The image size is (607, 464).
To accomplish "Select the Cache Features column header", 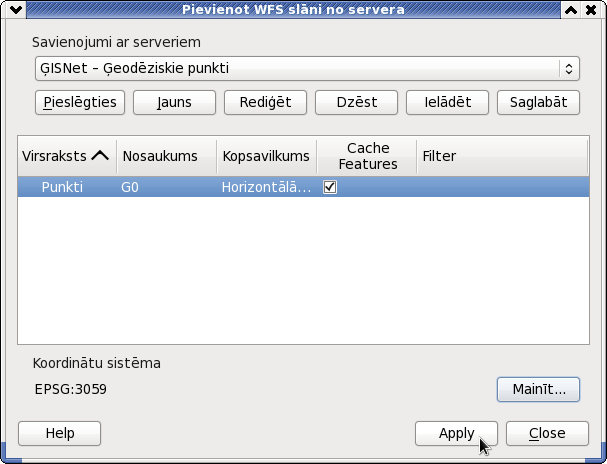I will tap(367, 156).
